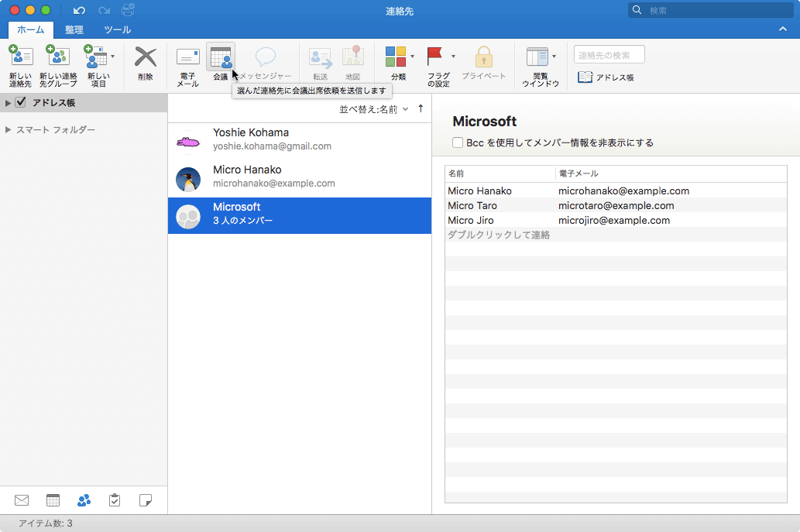The image size is (800, 532).
Task: Click the 名前 column header
Action: pos(500,173)
